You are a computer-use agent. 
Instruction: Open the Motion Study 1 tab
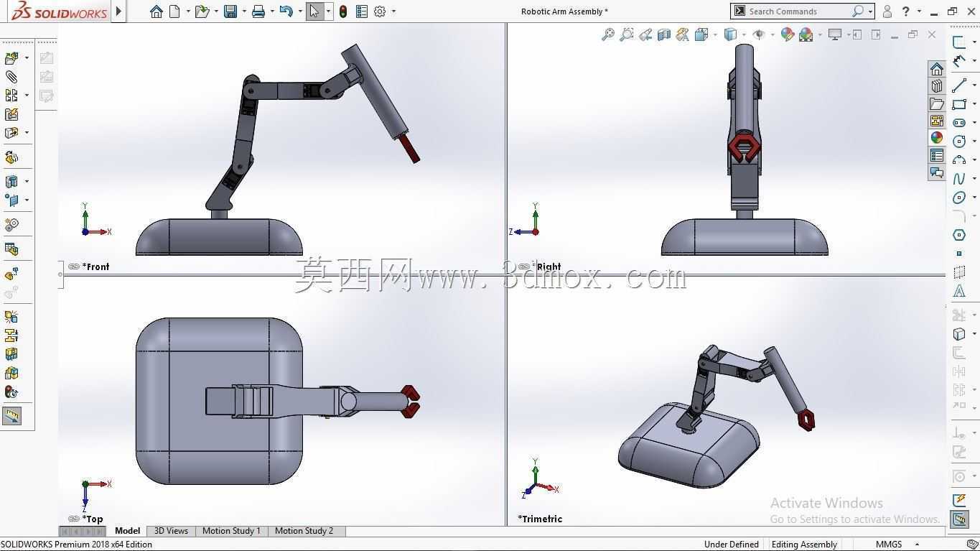[x=231, y=531]
